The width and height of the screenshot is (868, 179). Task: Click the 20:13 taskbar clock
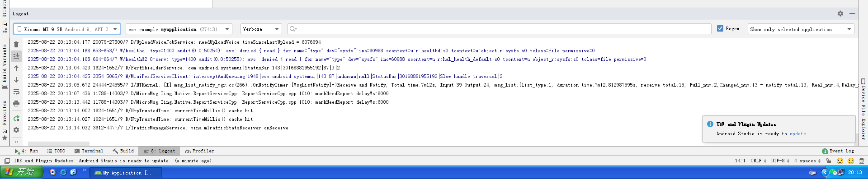(x=855, y=172)
